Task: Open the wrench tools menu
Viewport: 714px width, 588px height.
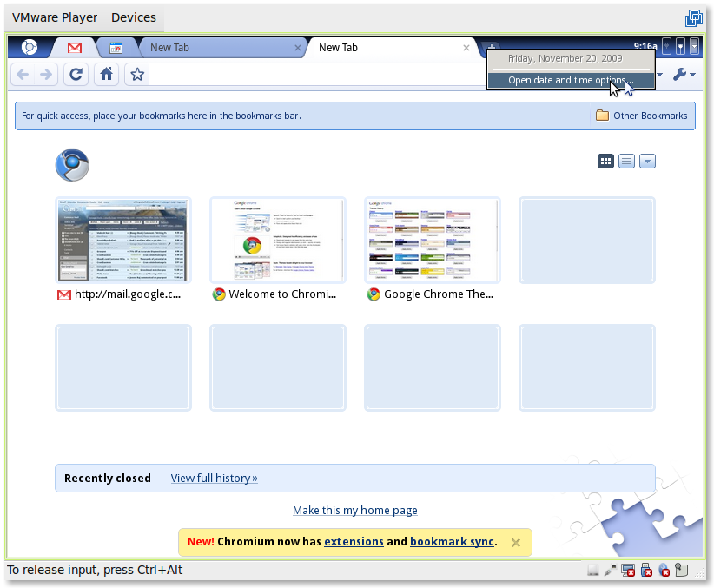Action: pyautogui.click(x=684, y=75)
